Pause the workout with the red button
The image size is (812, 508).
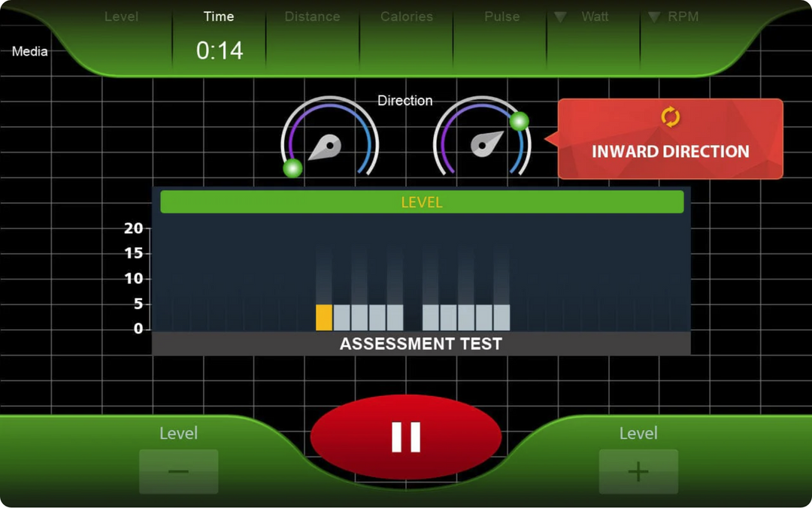pyautogui.click(x=406, y=437)
